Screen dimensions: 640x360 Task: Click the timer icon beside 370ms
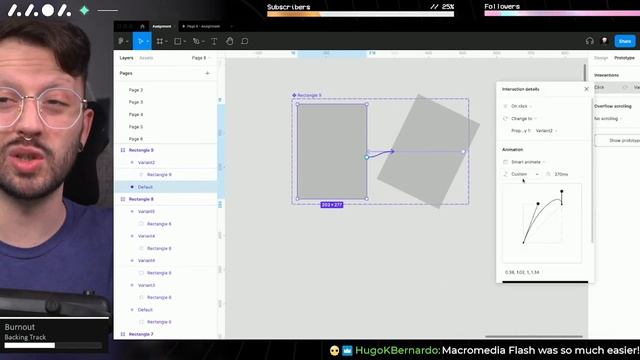(548, 174)
